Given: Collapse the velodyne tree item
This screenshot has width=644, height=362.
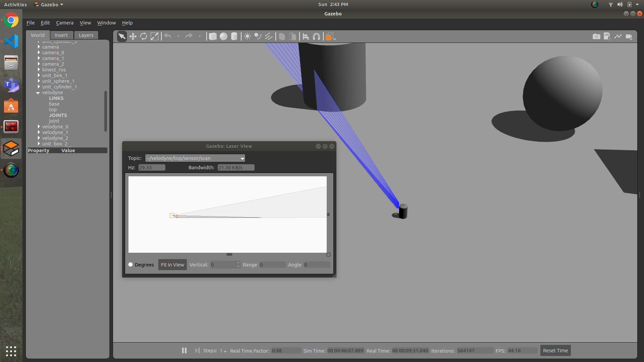Looking at the screenshot, I should click(38, 93).
